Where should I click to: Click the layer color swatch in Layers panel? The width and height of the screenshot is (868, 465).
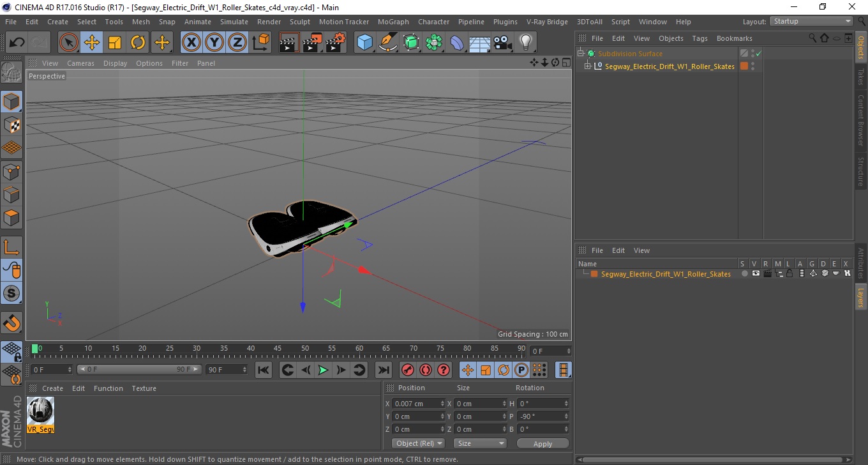point(594,273)
